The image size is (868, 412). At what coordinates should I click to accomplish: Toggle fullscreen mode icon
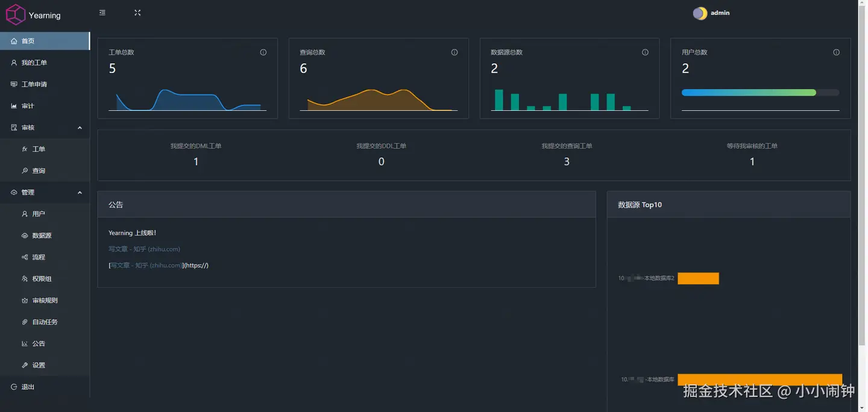tap(137, 13)
